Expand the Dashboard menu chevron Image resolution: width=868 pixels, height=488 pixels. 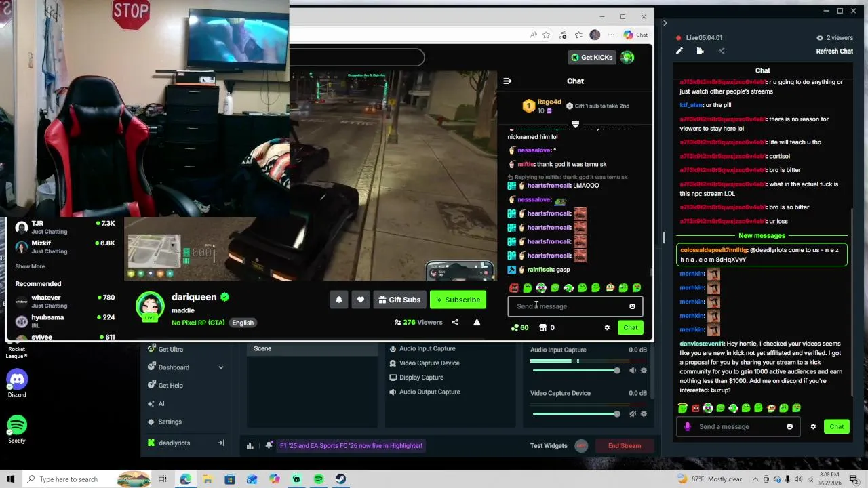(x=220, y=367)
